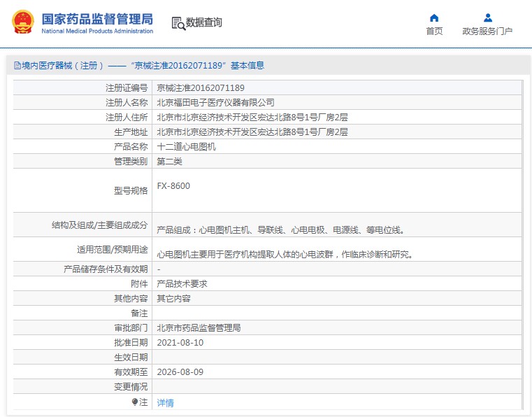532x417 pixels.
Task: Click the lightbulb icon beside 注
Action: pyautogui.click(x=135, y=402)
